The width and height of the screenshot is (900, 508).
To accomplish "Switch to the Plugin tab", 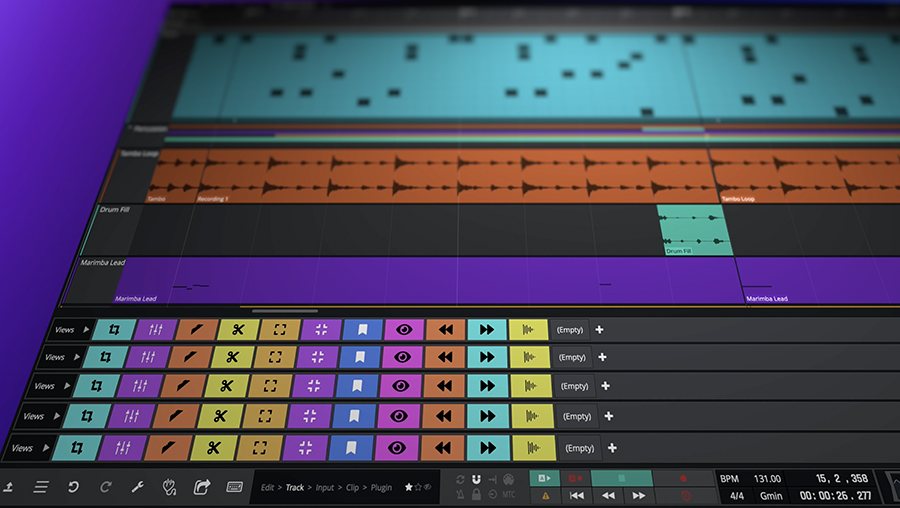I will [381, 487].
